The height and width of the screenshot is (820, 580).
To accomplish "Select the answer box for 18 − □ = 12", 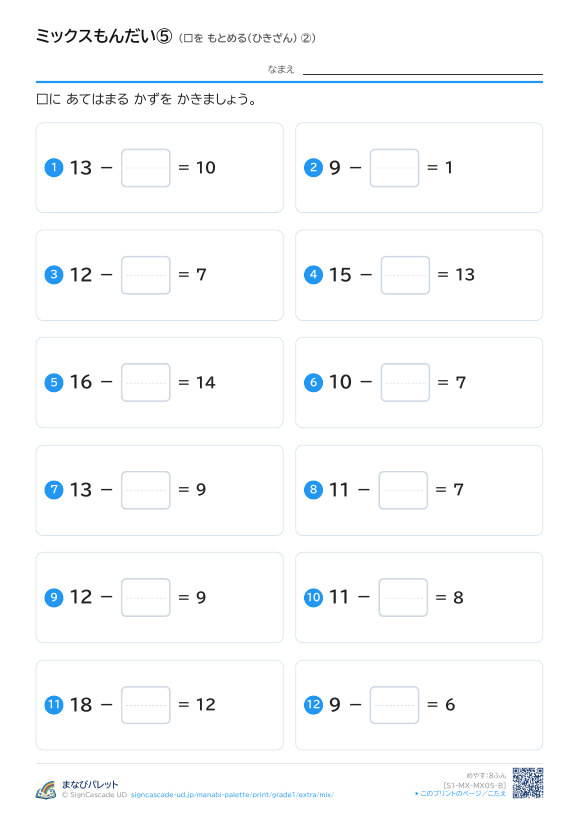I will tap(145, 705).
